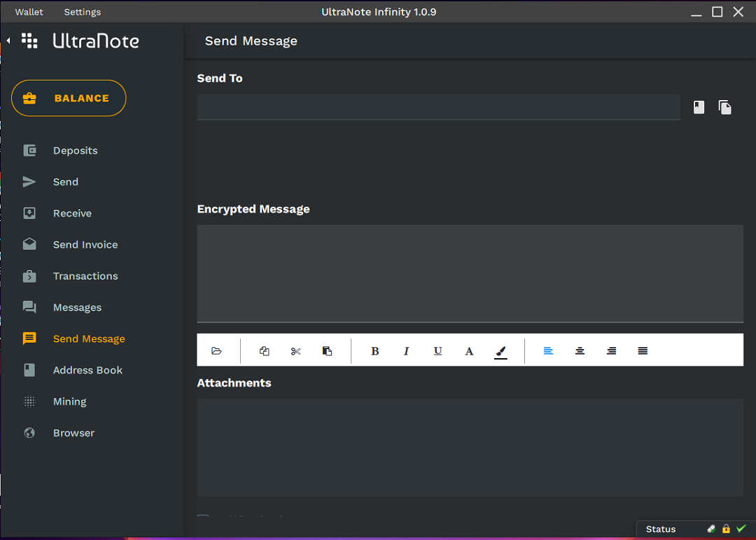Open file with folder toolbar icon

pyautogui.click(x=216, y=350)
